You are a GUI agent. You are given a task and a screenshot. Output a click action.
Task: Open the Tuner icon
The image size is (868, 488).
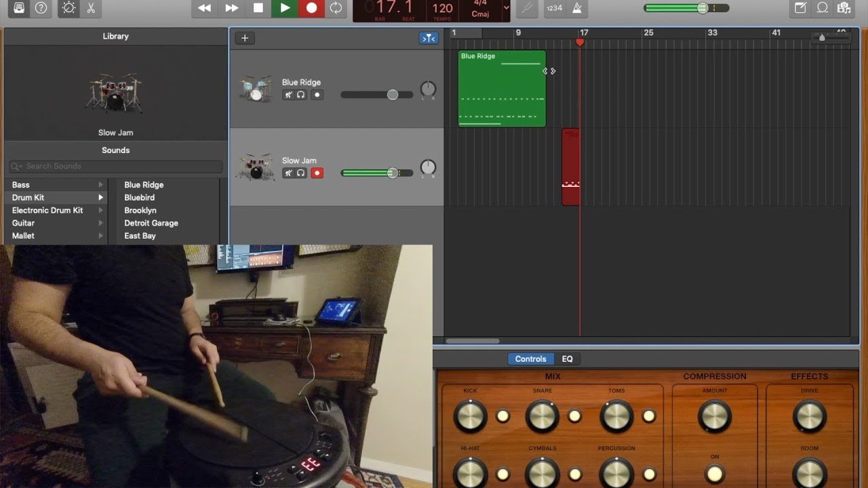tap(527, 8)
